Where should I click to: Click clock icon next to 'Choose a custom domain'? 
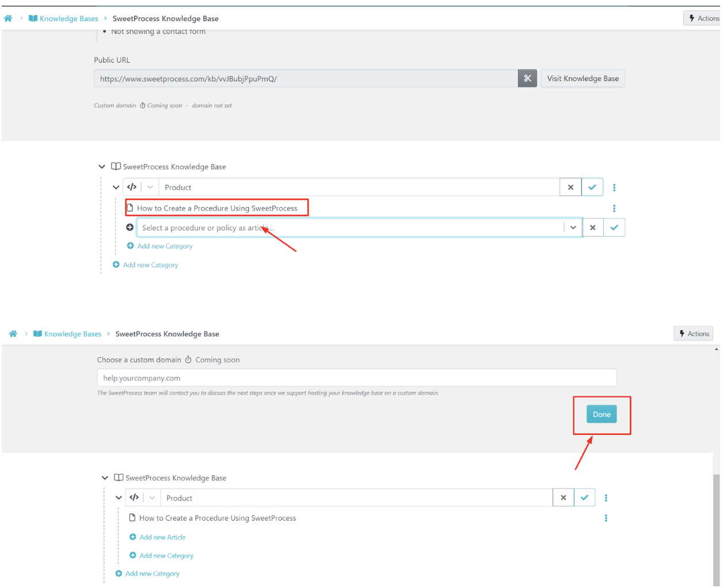188,360
